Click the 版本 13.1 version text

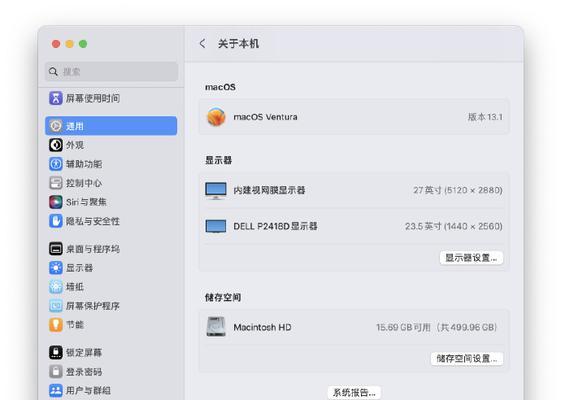point(485,117)
